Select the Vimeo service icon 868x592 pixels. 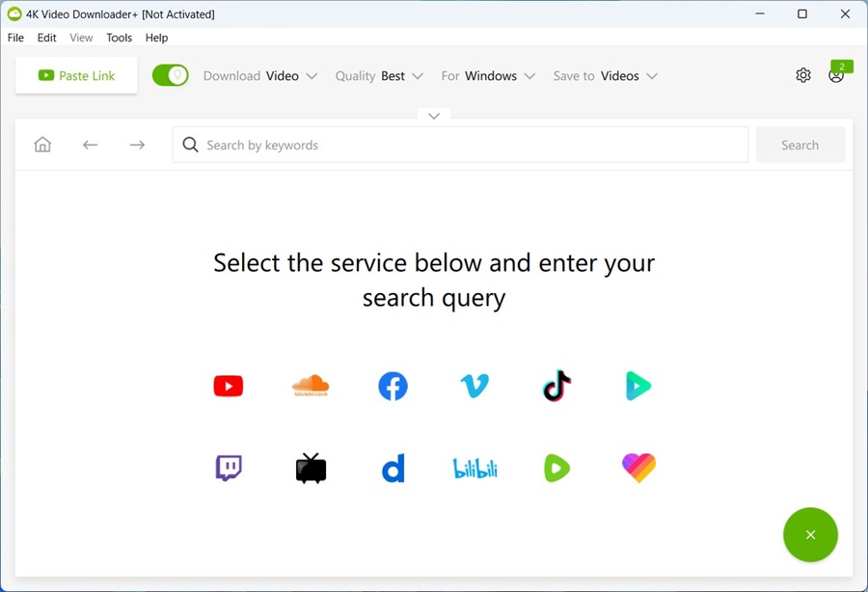point(475,386)
